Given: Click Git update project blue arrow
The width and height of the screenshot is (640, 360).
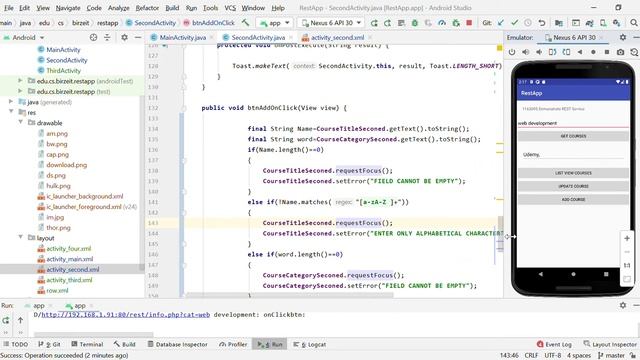Looking at the screenshot, I should coord(501,23).
